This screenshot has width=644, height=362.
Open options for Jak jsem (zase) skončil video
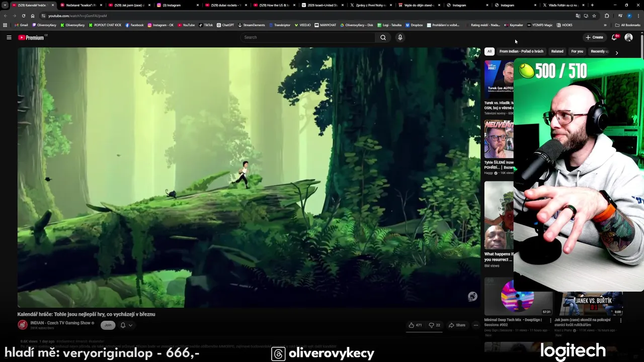point(620,320)
